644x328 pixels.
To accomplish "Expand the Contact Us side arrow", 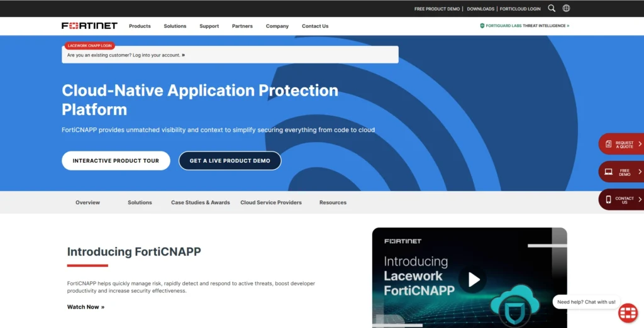I will tap(640, 200).
